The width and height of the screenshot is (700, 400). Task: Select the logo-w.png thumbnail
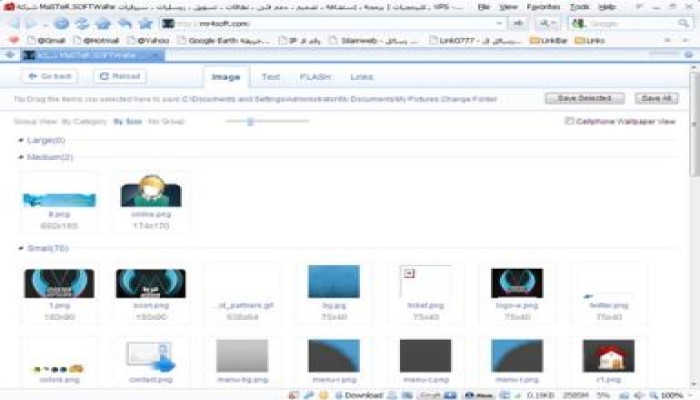pyautogui.click(x=517, y=283)
